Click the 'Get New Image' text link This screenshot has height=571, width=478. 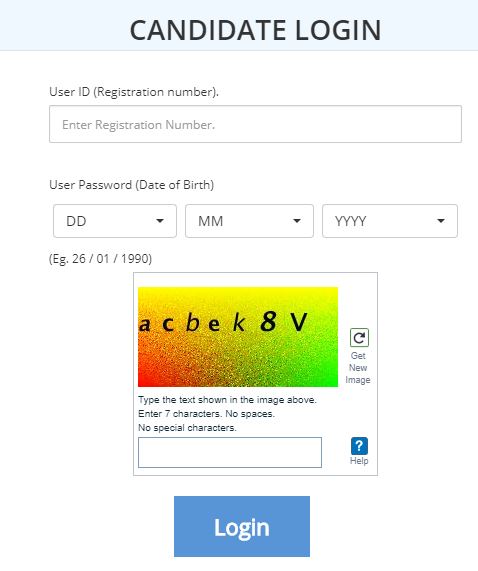point(358,367)
